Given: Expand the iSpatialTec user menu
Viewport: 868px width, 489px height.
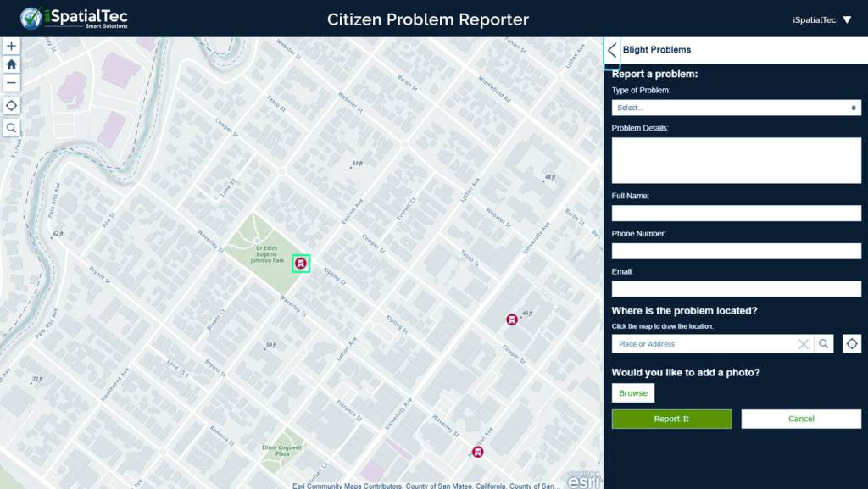Looking at the screenshot, I should pos(821,19).
